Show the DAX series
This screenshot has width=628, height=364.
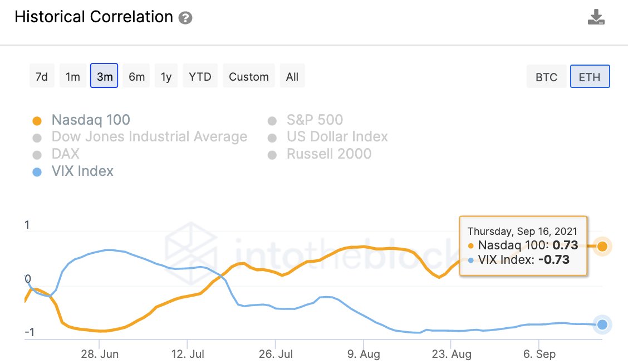pyautogui.click(x=65, y=154)
